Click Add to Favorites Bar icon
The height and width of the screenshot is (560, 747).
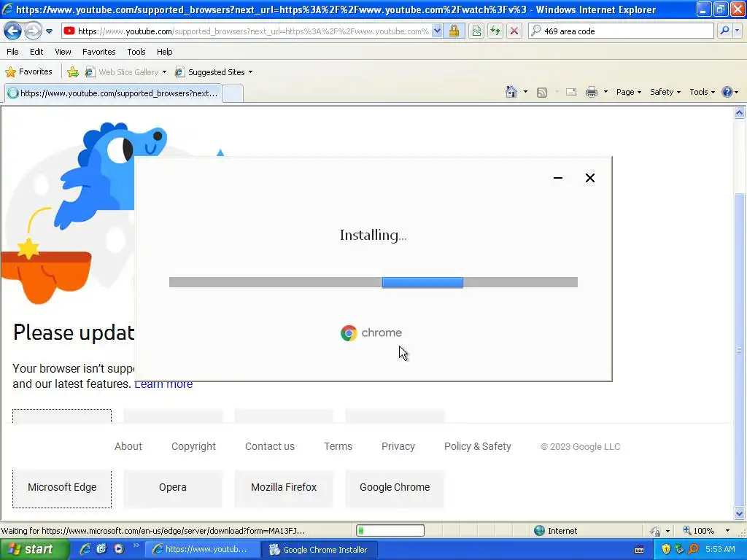tap(73, 72)
